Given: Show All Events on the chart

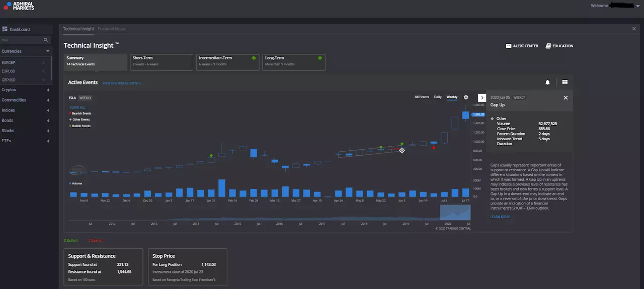Looking at the screenshot, I should coord(422,97).
